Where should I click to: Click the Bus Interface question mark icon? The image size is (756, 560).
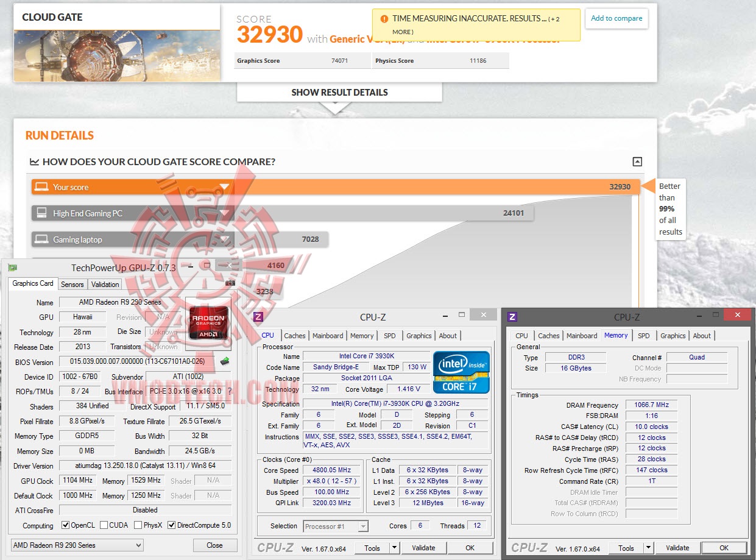(x=230, y=391)
